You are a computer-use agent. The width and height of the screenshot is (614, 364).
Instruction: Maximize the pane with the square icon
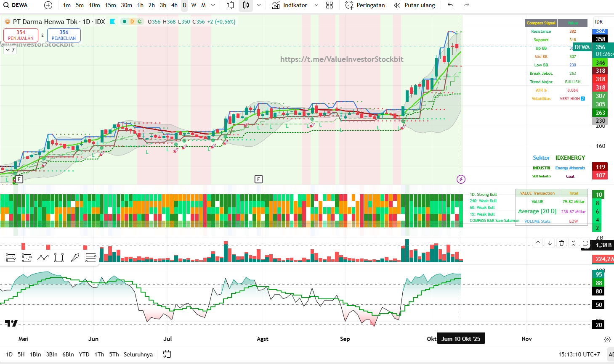click(585, 243)
